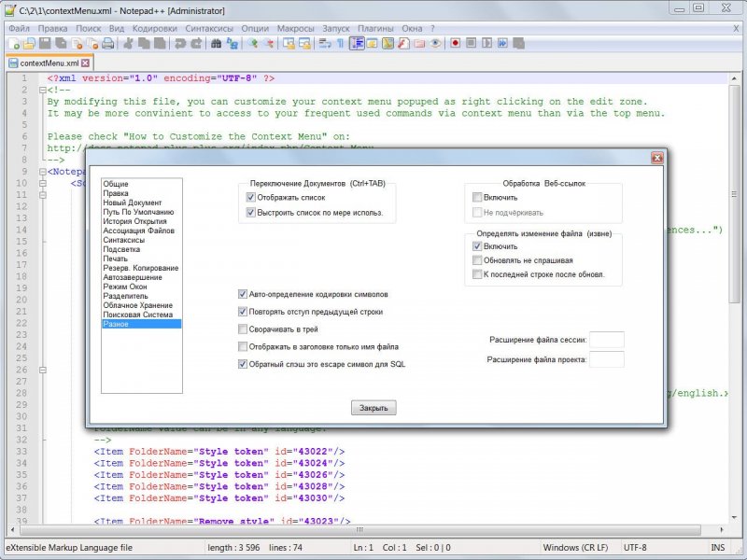The height and width of the screenshot is (560, 747).
Task: Check 'Обновлять не спрашивая' checkbox
Action: point(477,260)
